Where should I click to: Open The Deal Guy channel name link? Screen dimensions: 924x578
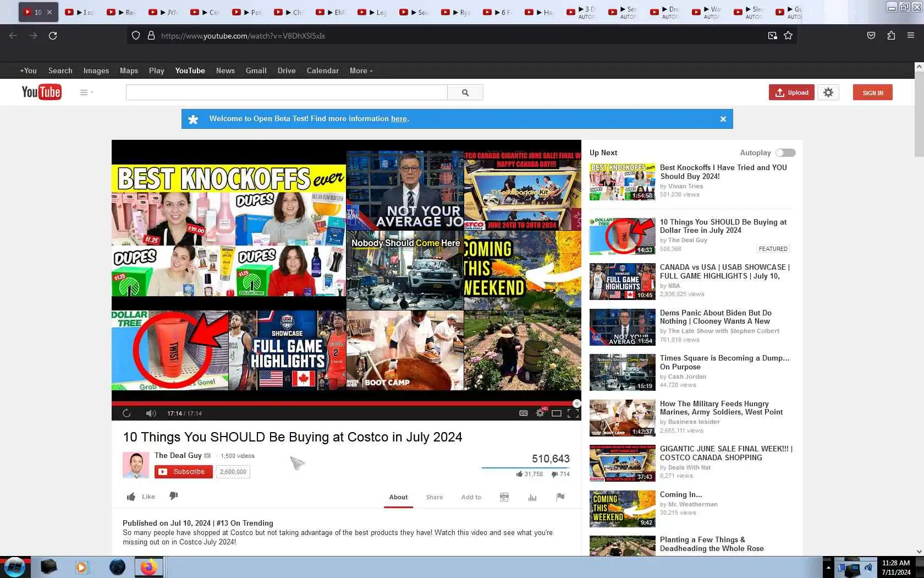click(178, 455)
